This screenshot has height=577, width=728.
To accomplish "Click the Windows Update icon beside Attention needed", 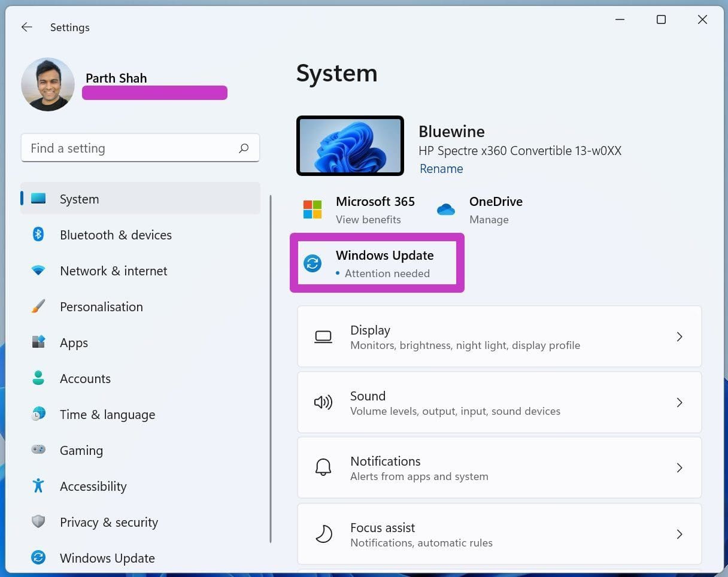I will point(313,263).
